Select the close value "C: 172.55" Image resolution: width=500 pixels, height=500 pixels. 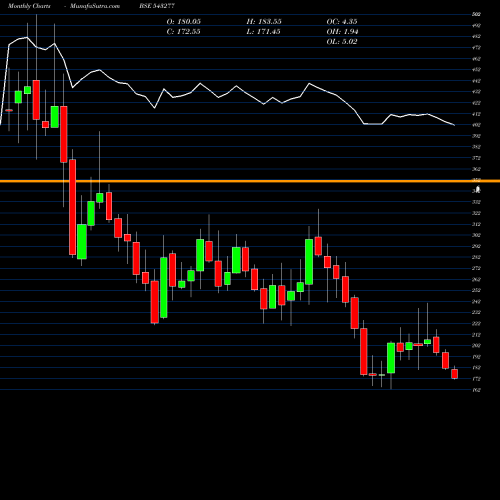pyautogui.click(x=184, y=32)
